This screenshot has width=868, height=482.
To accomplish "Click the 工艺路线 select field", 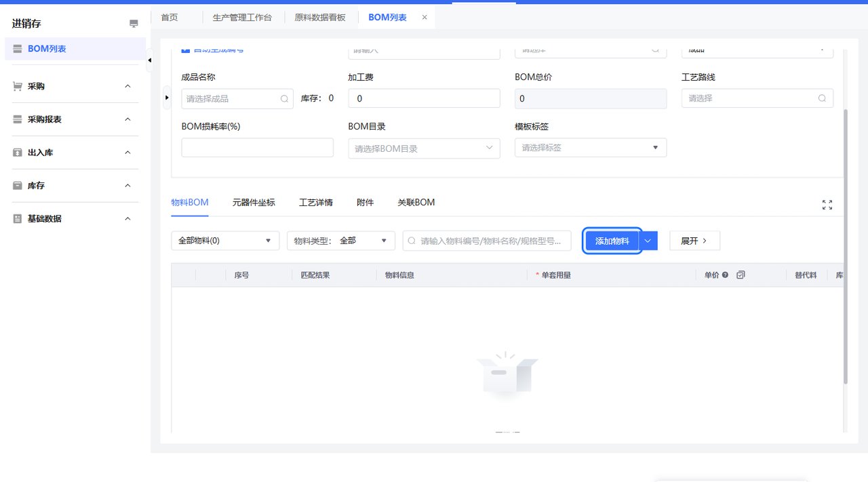I will (757, 98).
